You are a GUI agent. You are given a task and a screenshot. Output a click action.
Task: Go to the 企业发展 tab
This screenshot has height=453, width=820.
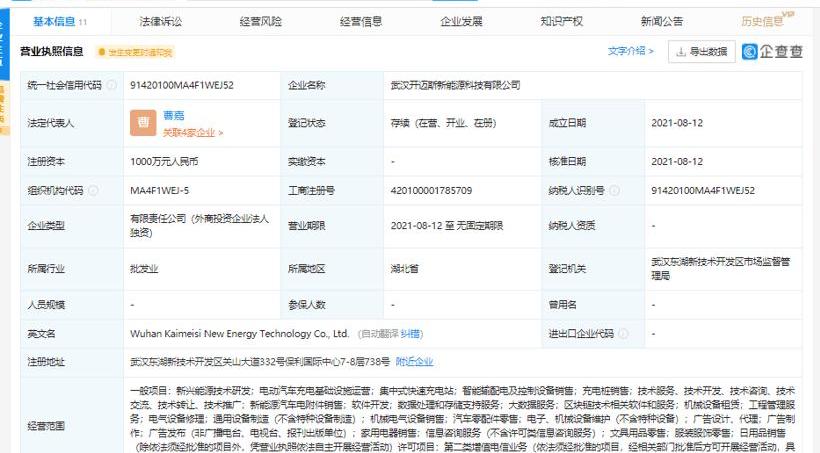pos(461,21)
